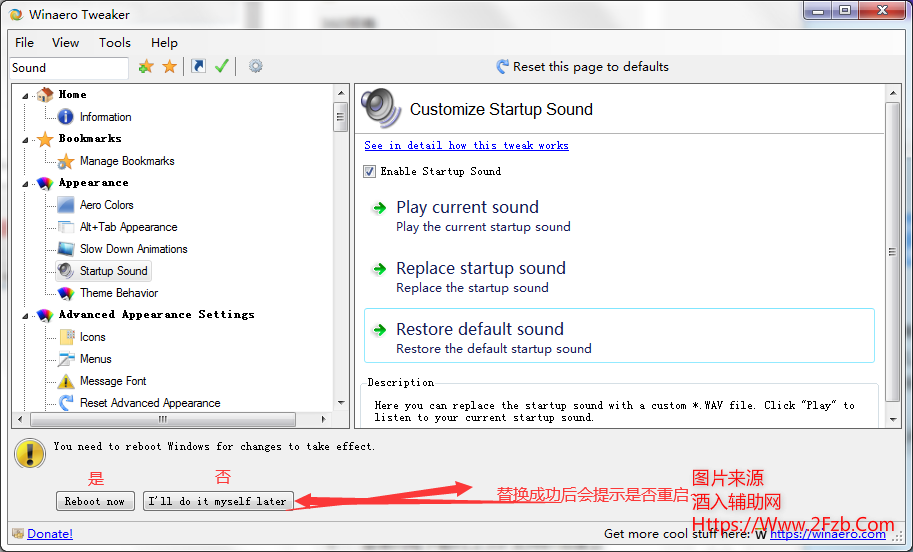This screenshot has height=552, width=913.
Task: Collapse the Home tree node
Action: [26, 95]
